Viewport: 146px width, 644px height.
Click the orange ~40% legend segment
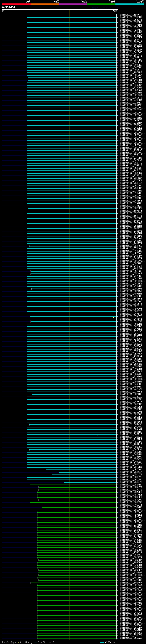tap(45, 4)
